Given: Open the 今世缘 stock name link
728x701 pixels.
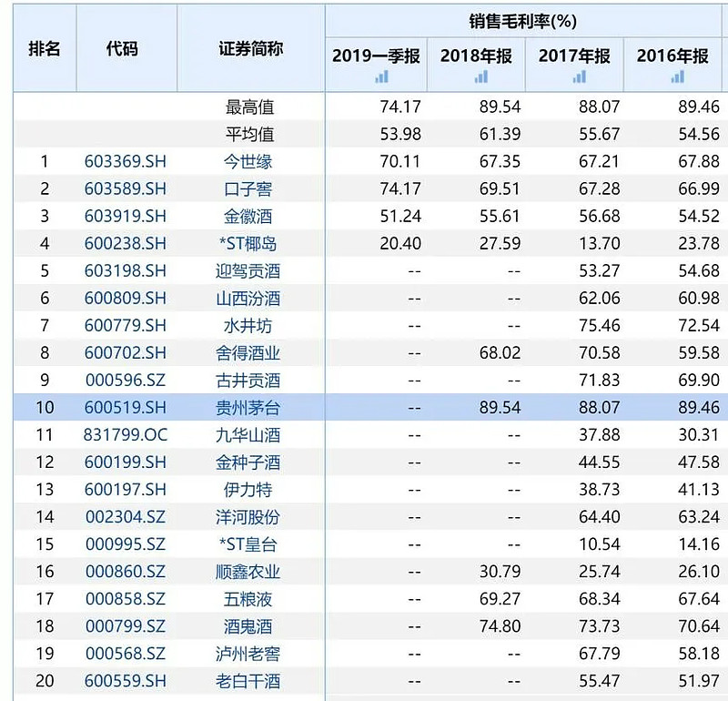Looking at the screenshot, I should pos(248,162).
